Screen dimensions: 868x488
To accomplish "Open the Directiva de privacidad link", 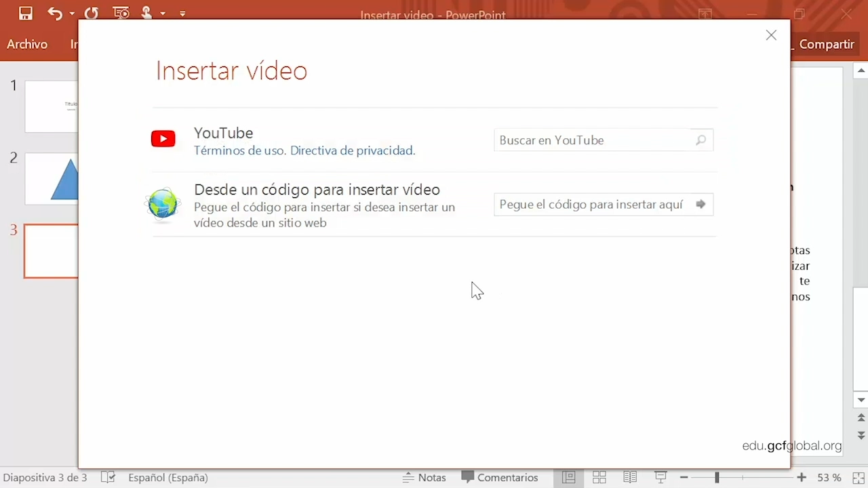I will coord(353,150).
